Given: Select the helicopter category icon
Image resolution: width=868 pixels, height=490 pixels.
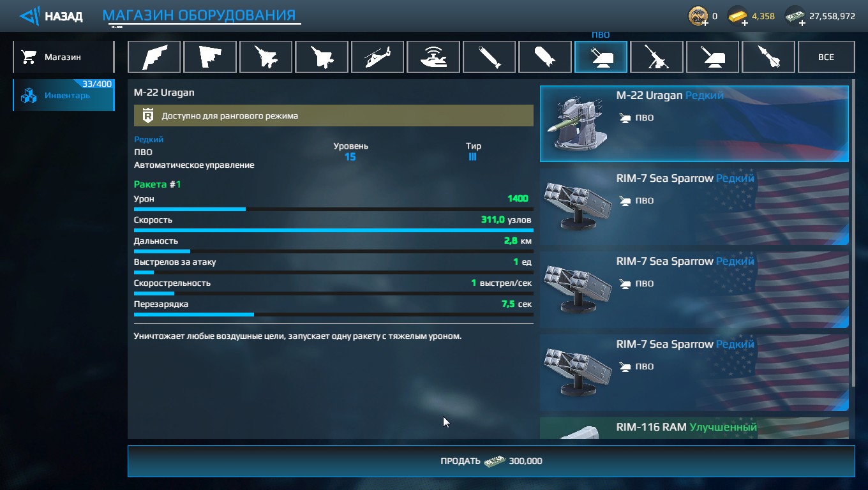Looking at the screenshot, I should click(x=377, y=57).
